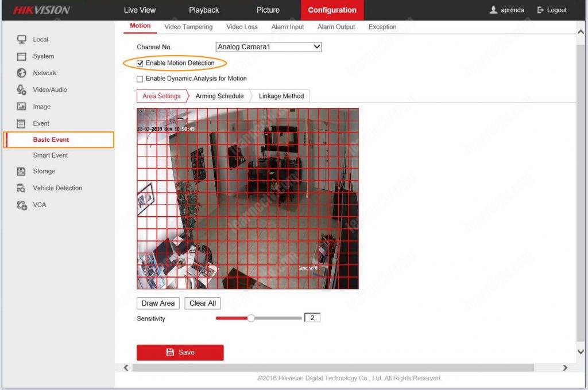
Task: Open Video/Audio settings in sidebar
Action: click(x=21, y=89)
